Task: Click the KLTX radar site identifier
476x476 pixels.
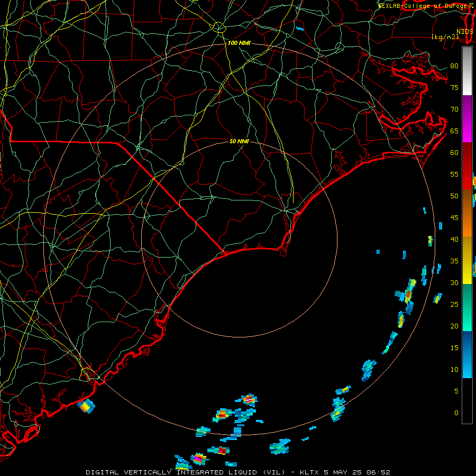Action: pyautogui.click(x=309, y=472)
